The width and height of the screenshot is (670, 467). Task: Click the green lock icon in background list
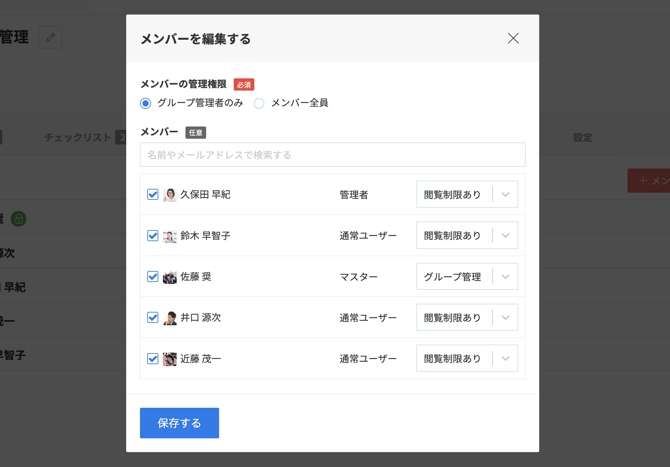(18, 219)
